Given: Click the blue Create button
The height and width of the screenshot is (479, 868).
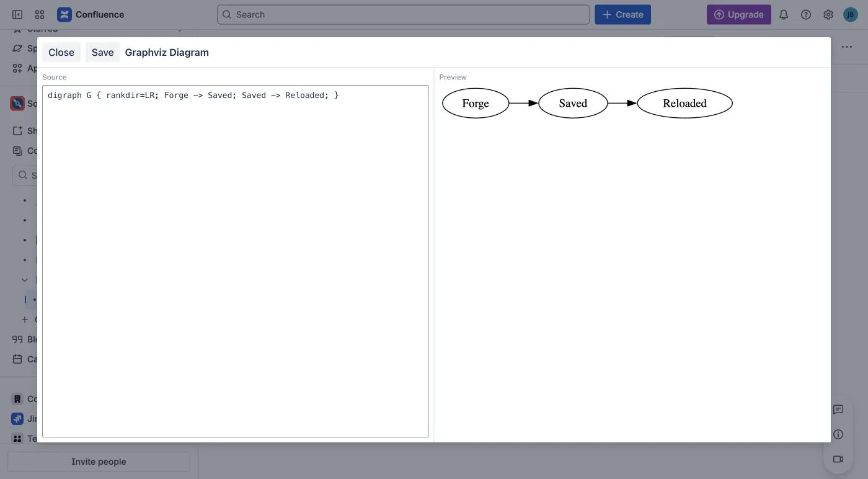Looking at the screenshot, I should click(623, 14).
